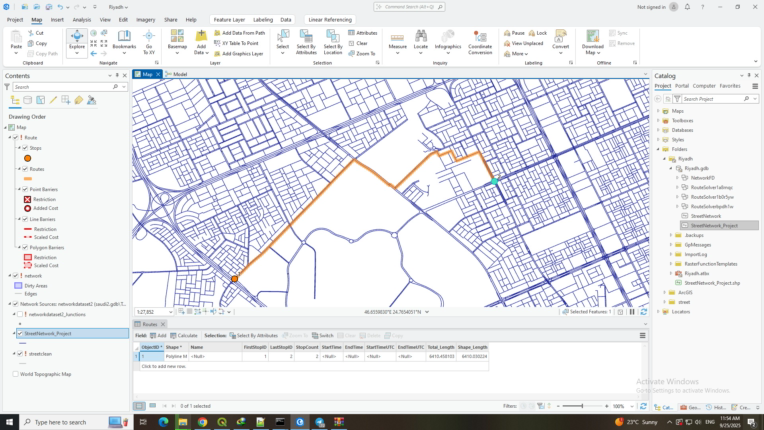
Task: Switch Contents to List By Snapping
Action: coord(66,100)
